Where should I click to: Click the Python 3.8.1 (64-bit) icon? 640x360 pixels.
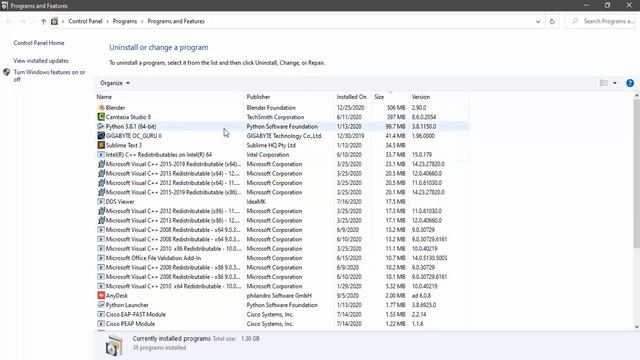click(x=101, y=126)
